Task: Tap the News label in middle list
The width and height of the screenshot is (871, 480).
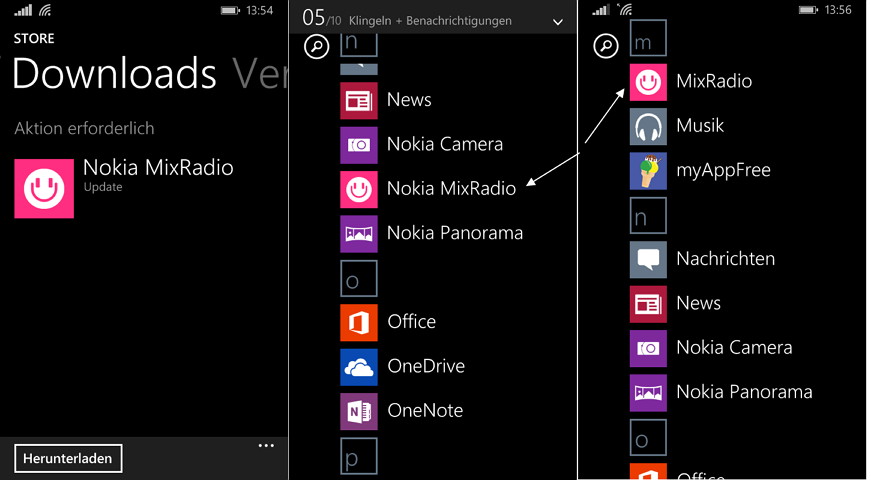Action: coord(409,100)
